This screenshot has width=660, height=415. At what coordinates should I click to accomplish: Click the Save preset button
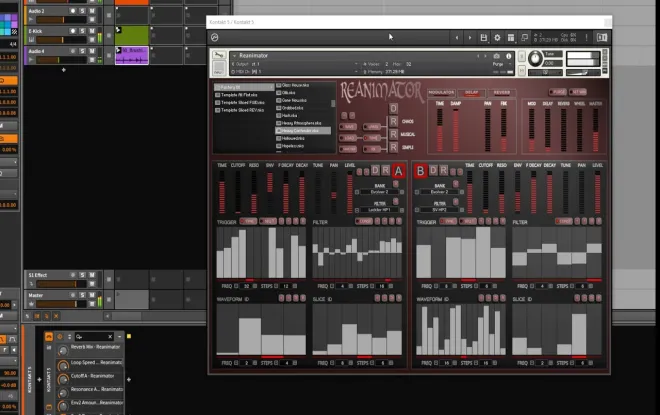coord(349,127)
